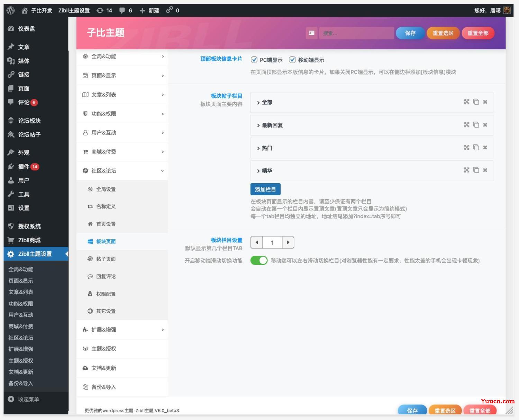Duplicate the 全部 column row
The width and height of the screenshot is (519, 420).
(x=476, y=102)
